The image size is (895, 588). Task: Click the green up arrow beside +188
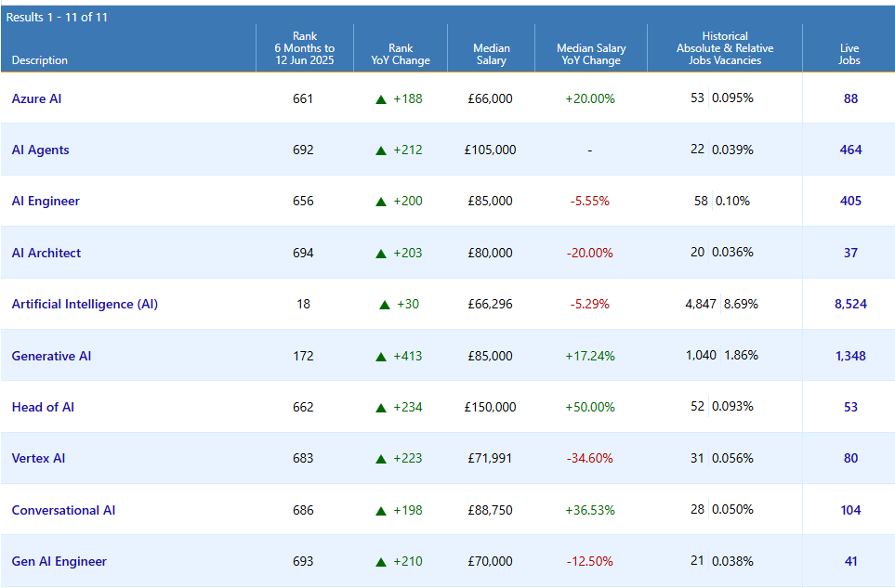pyautogui.click(x=381, y=98)
